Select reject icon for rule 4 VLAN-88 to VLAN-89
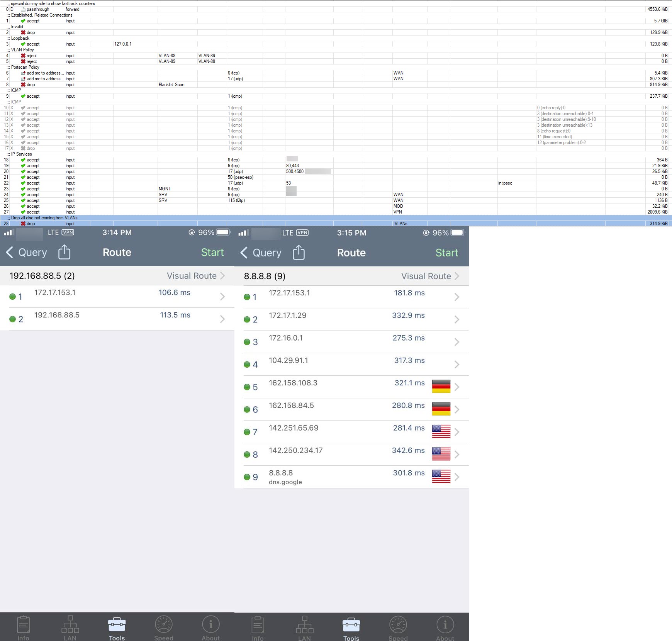Viewport: 672px width, 641px height. coord(23,56)
